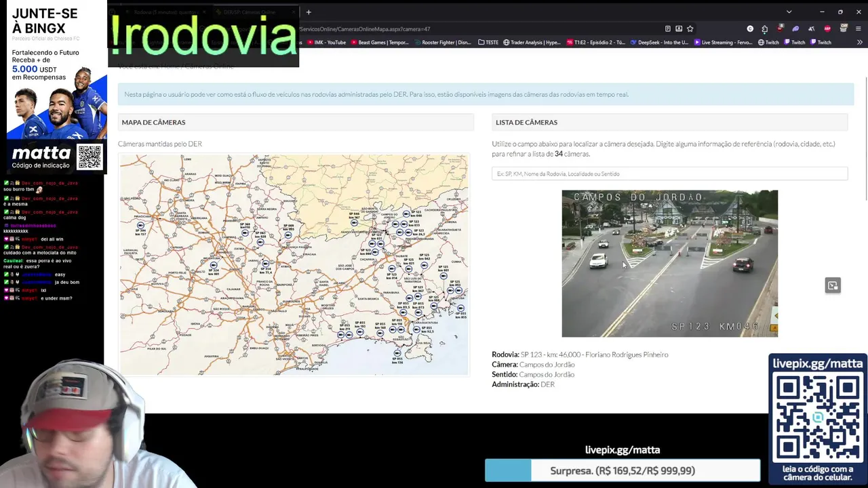Open camera SP 304 km 157 on map

point(140,225)
